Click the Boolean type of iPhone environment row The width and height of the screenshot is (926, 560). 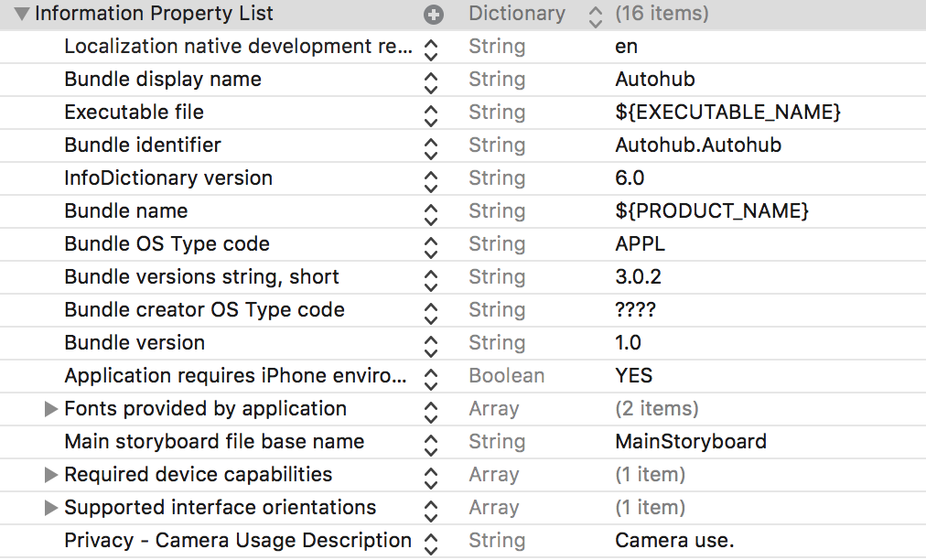pos(506,376)
